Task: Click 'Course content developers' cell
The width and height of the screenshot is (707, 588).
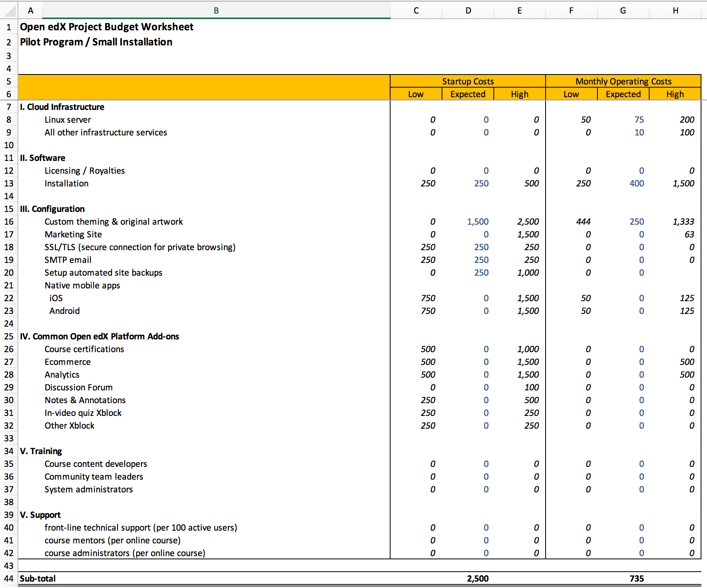Action: (96, 464)
